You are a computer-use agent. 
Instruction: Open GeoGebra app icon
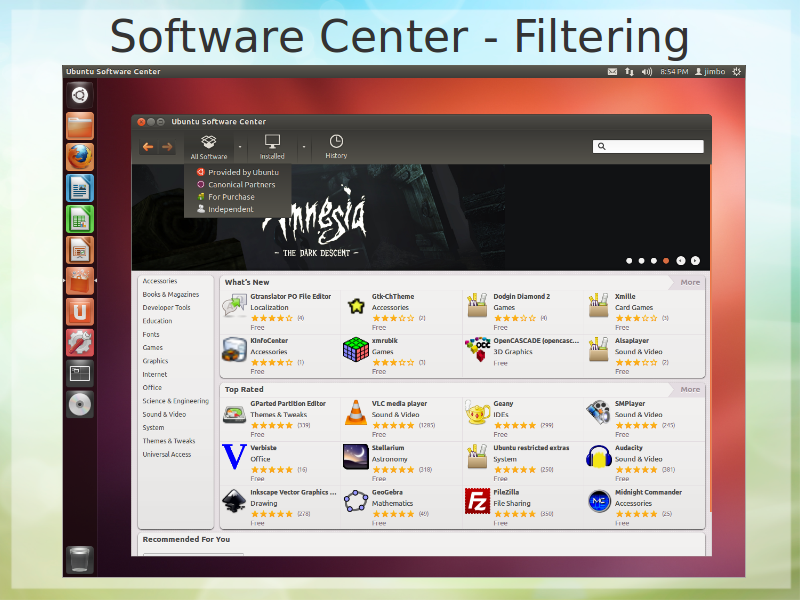(356, 501)
